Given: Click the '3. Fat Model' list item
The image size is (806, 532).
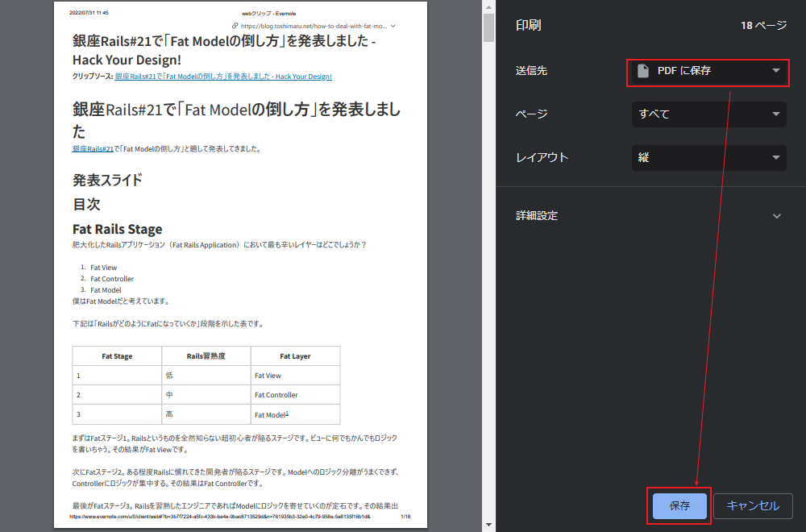Looking at the screenshot, I should point(101,290).
